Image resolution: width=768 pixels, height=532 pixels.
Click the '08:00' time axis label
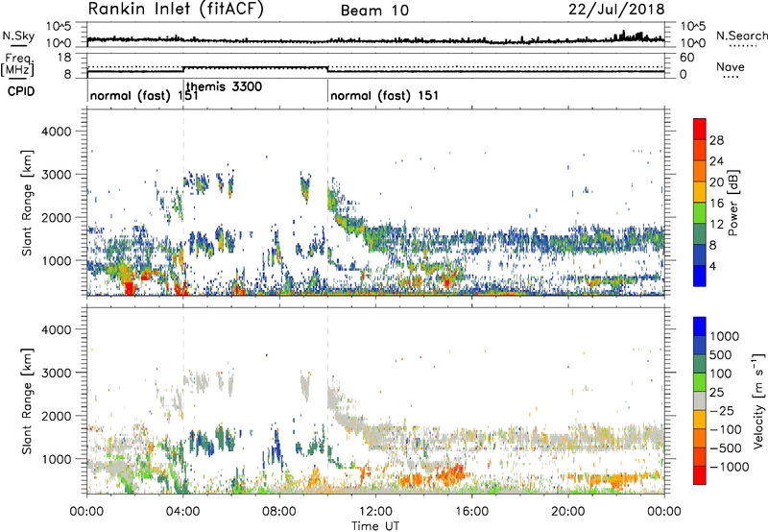click(279, 512)
